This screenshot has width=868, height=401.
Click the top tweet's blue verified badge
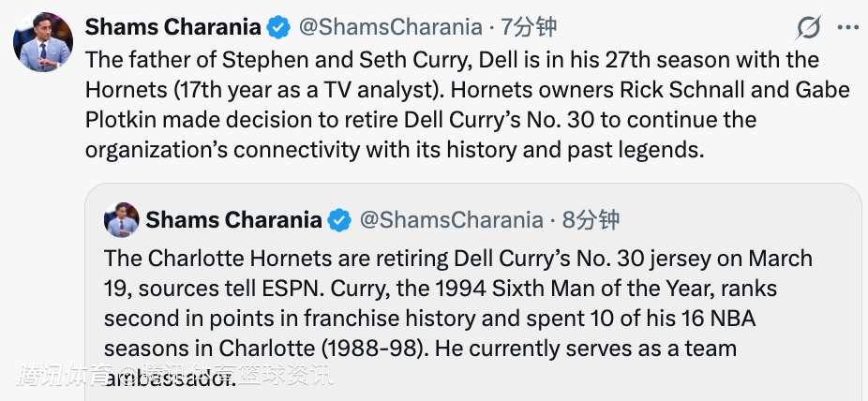pos(278,28)
